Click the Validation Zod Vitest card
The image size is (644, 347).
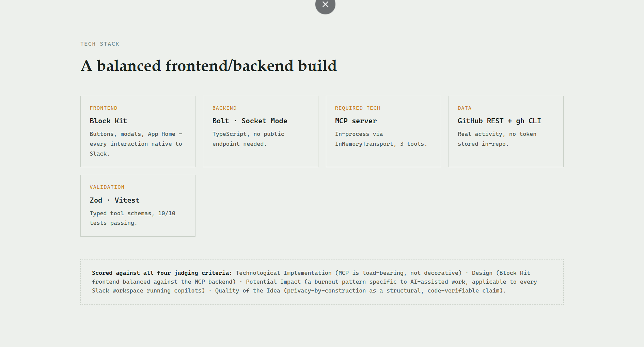click(138, 206)
